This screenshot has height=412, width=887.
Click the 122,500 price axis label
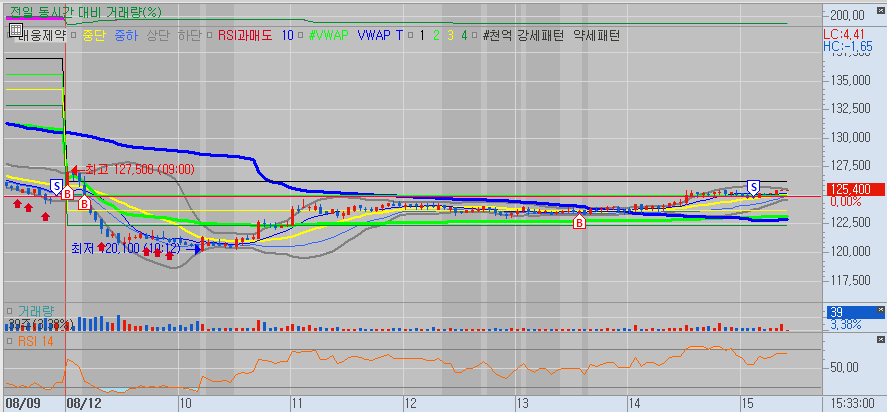tap(849, 222)
